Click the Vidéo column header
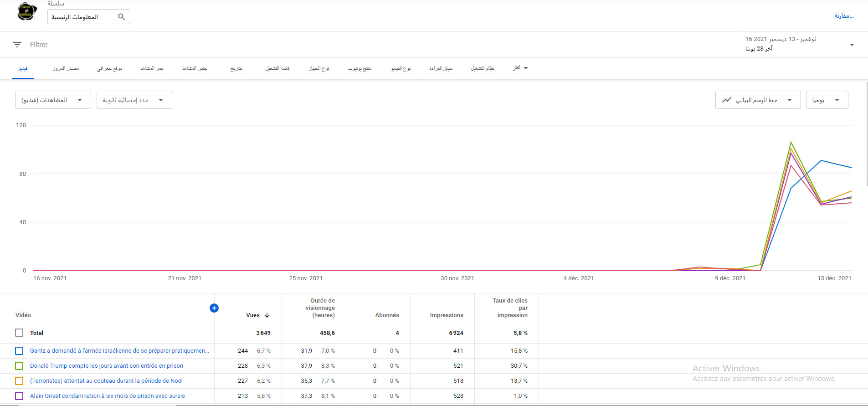Image resolution: width=868 pixels, height=406 pixels. coord(23,315)
